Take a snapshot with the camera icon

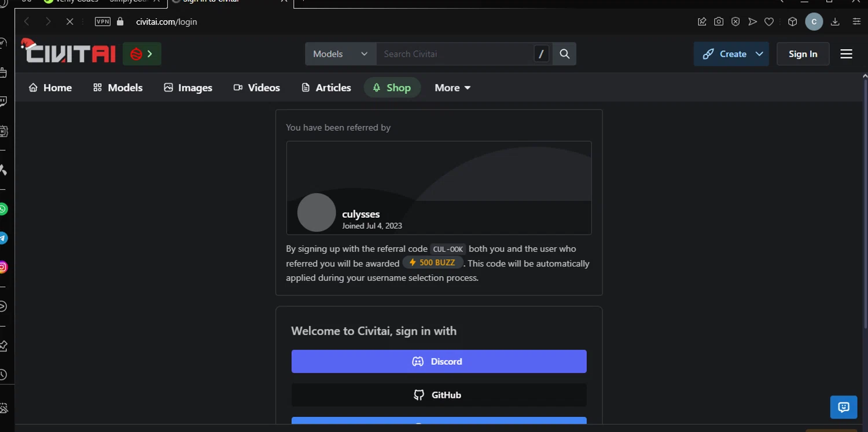click(x=719, y=21)
